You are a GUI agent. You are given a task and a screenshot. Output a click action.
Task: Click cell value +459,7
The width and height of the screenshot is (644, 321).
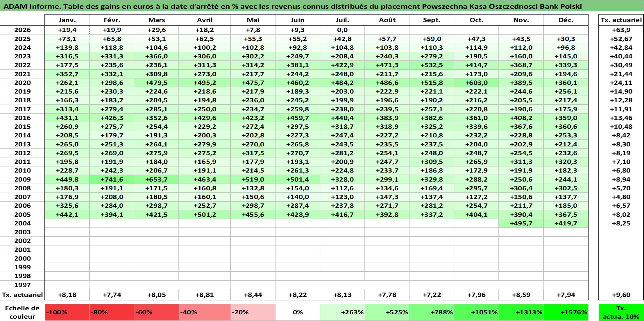click(x=298, y=118)
